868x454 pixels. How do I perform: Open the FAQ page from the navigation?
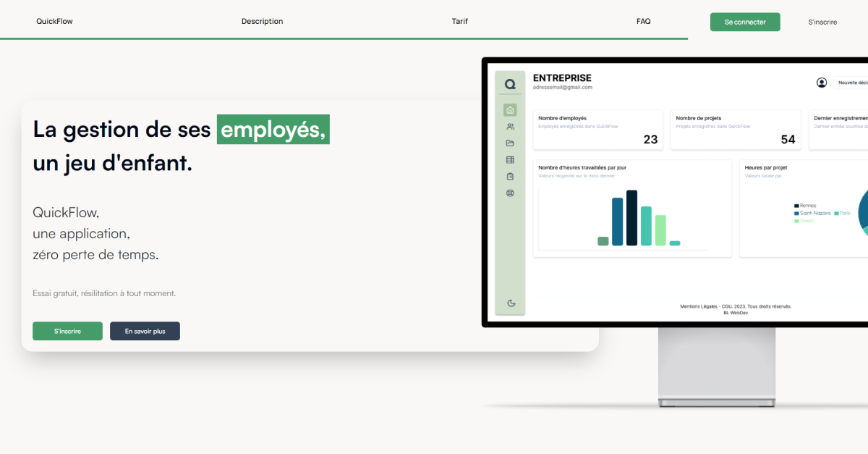pos(644,21)
